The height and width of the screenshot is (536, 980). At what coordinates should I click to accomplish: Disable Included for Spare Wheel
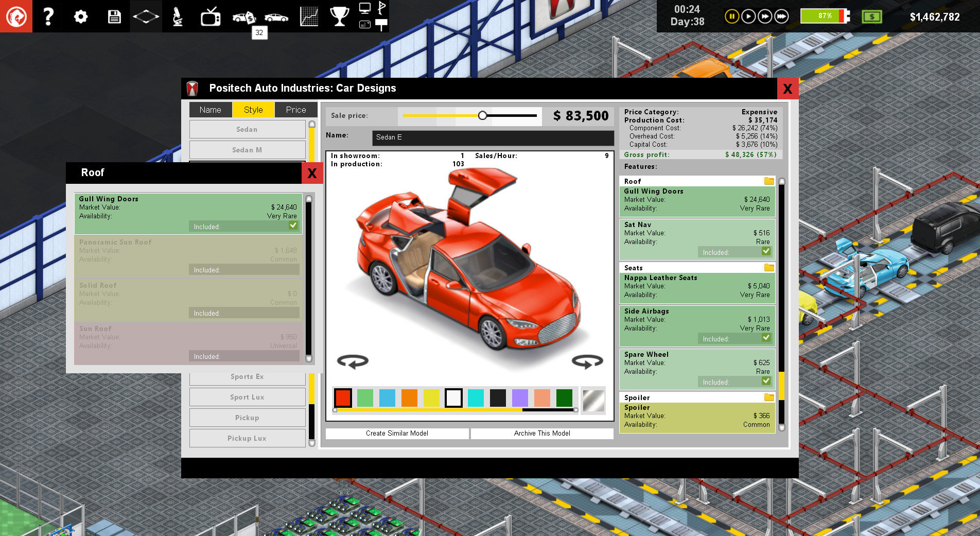pos(766,382)
